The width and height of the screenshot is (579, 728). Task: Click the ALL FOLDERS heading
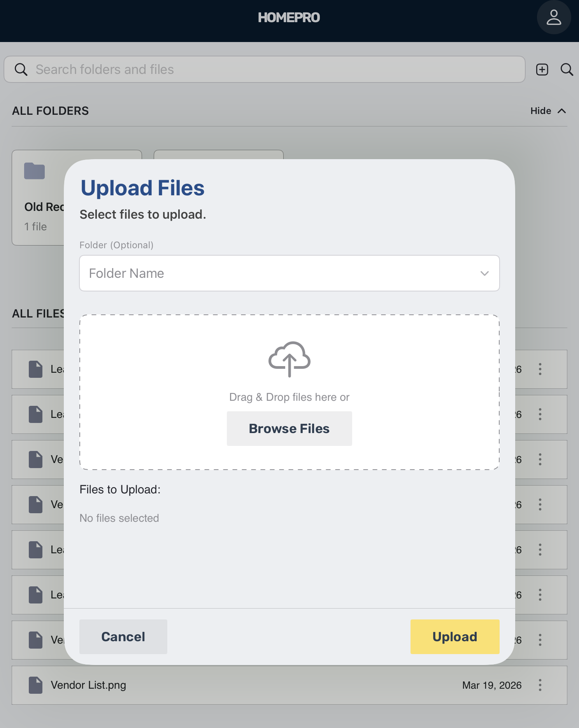pos(50,111)
